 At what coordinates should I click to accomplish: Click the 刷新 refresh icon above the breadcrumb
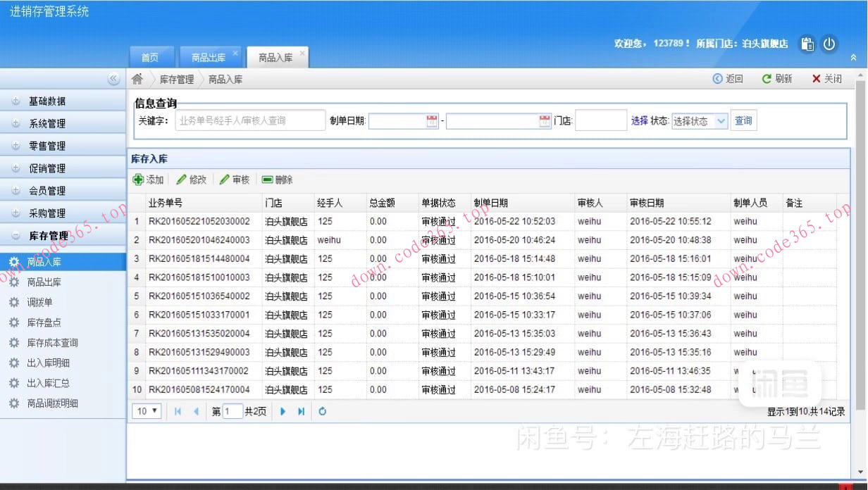[x=767, y=79]
